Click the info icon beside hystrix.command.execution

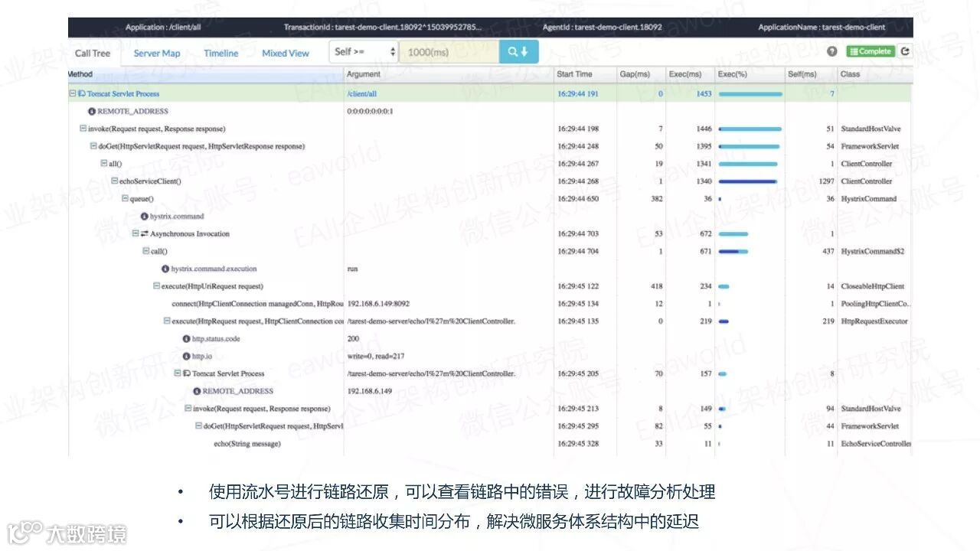(165, 269)
